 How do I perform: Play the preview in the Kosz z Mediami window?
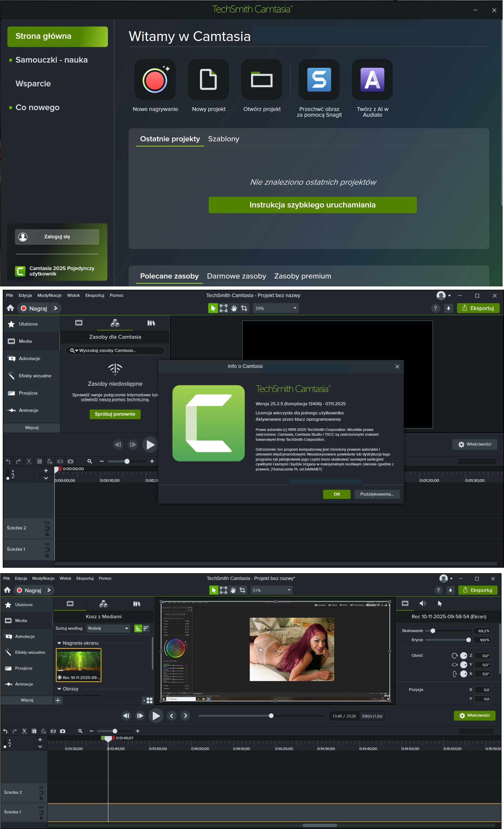[x=156, y=716]
